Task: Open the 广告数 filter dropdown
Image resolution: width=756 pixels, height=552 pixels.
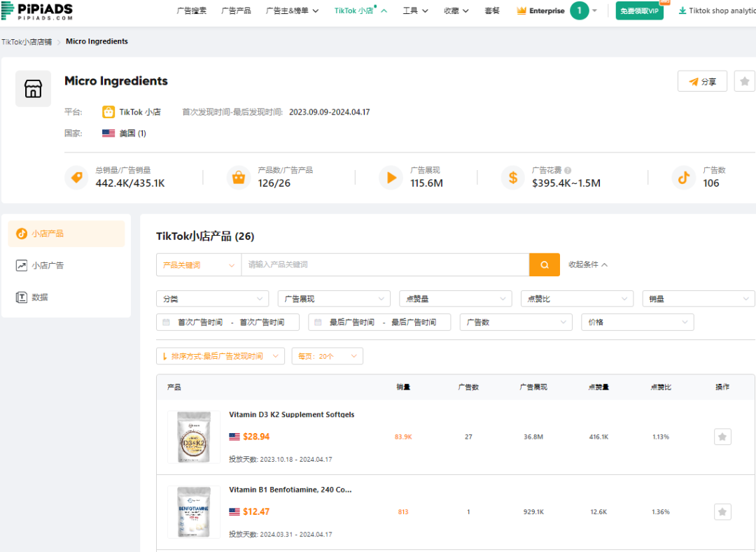Action: coord(516,323)
